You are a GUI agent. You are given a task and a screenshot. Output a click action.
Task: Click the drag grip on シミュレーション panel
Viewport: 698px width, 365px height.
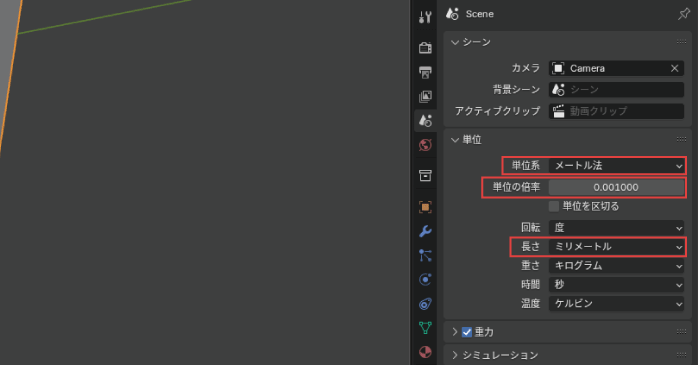[681, 355]
